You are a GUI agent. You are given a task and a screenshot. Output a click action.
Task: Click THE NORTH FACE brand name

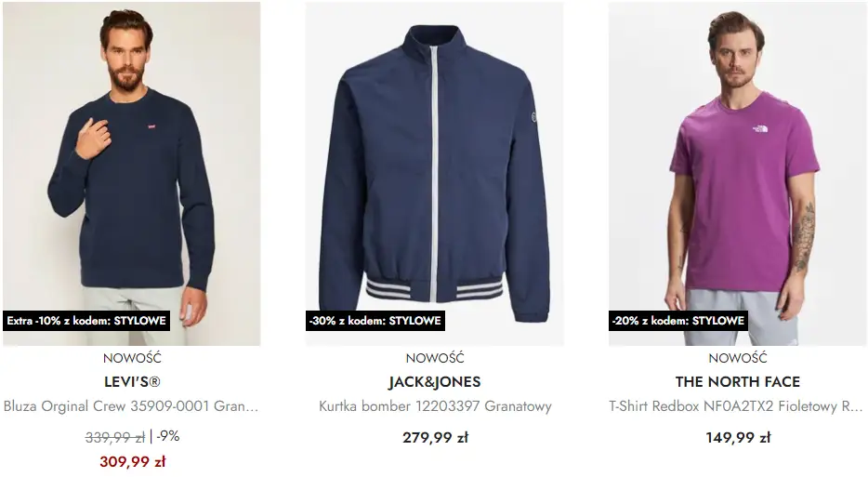(737, 382)
